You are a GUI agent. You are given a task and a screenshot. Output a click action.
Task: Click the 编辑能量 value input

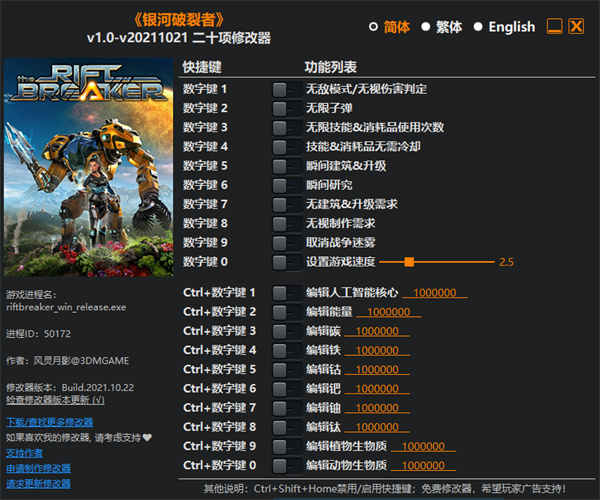point(381,312)
